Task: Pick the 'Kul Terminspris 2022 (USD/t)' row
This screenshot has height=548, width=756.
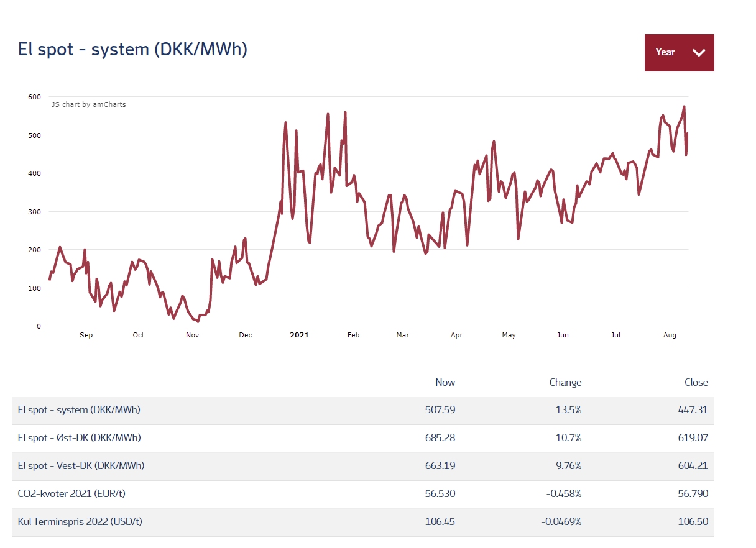Action: tap(80, 521)
